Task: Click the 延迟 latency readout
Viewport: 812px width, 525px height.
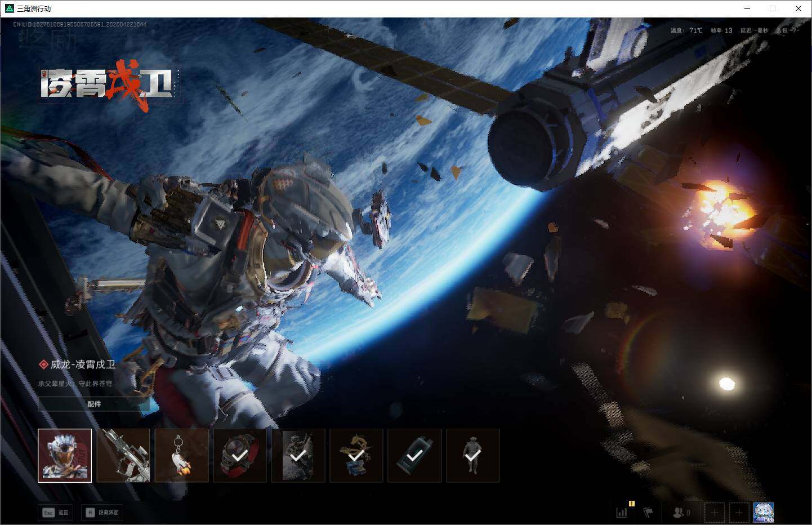Action: click(x=754, y=30)
